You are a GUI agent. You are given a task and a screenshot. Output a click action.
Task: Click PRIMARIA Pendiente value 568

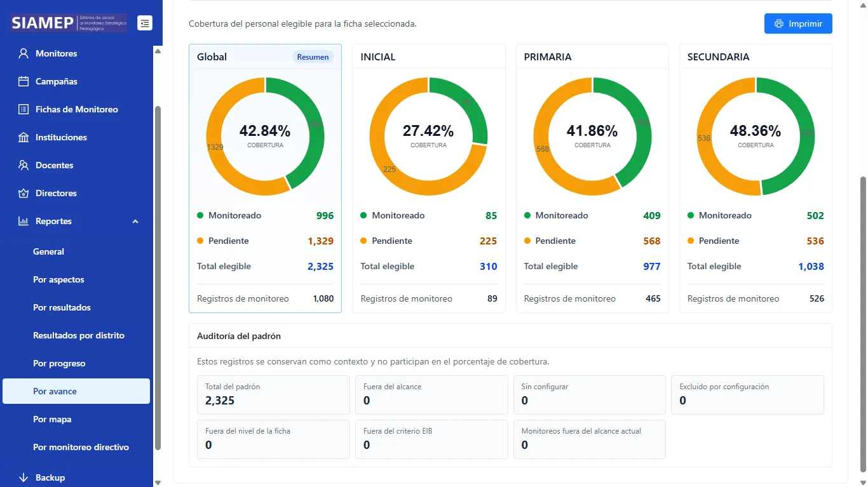(x=652, y=241)
